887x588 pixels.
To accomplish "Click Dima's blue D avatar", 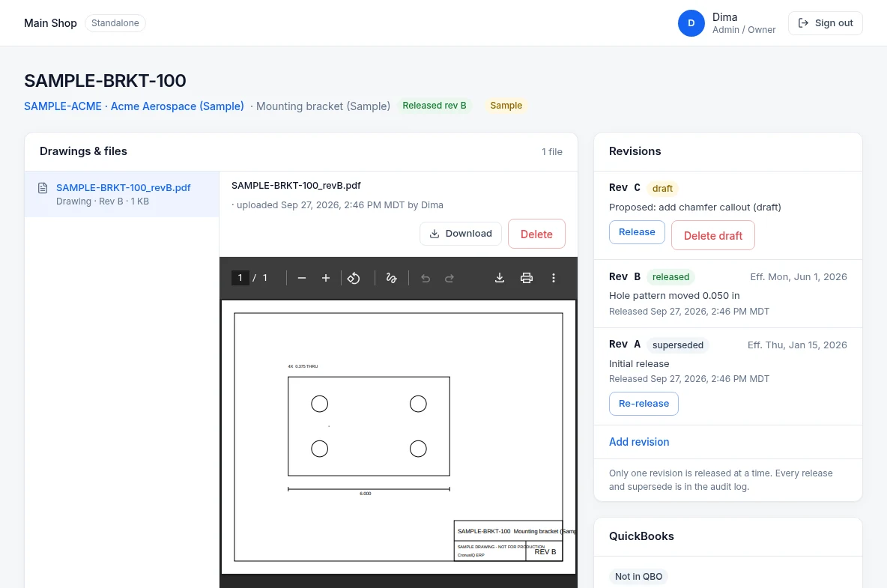I will coord(691,23).
